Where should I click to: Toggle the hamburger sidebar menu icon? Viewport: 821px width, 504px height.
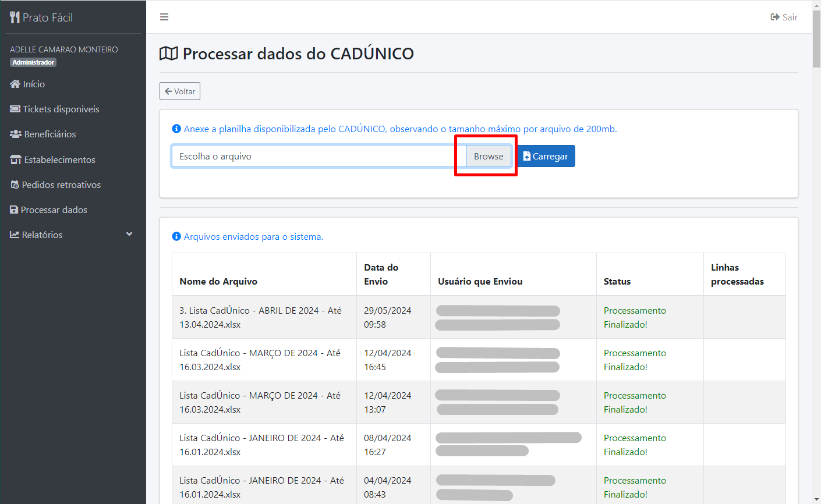[164, 17]
